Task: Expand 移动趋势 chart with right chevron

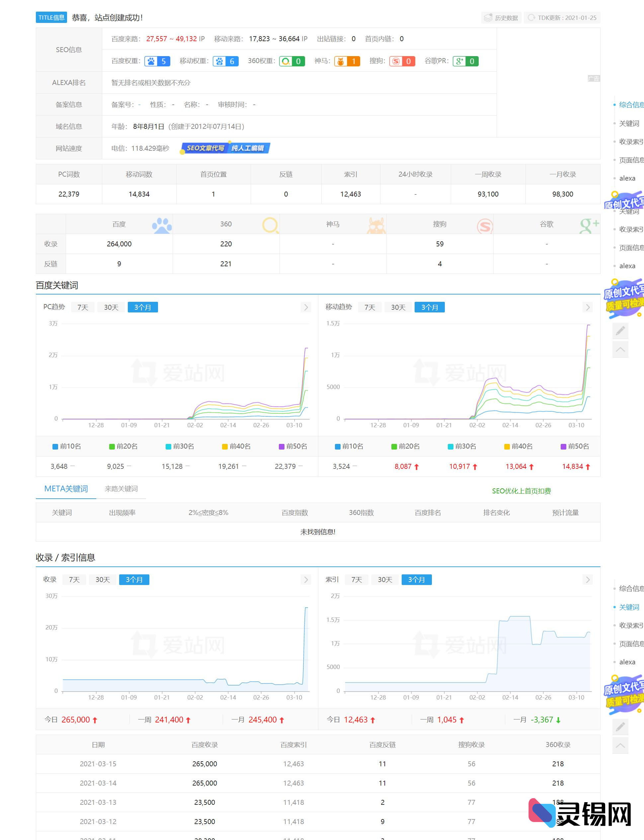Action: (x=588, y=307)
